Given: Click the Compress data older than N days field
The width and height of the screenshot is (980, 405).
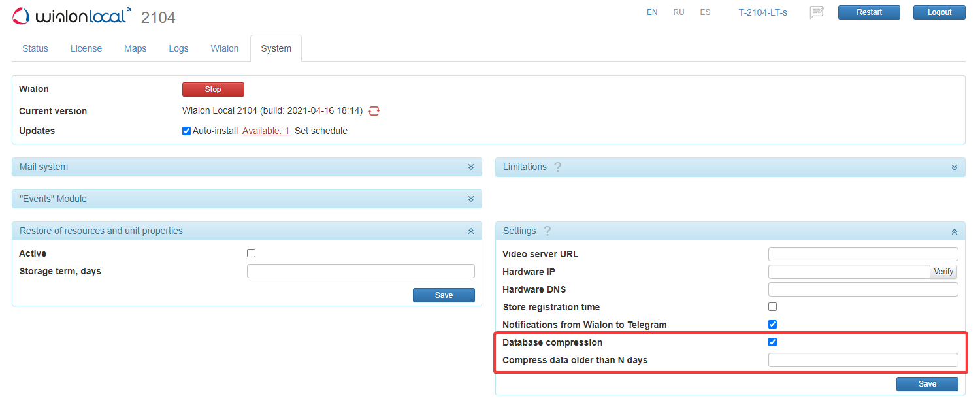Looking at the screenshot, I should [x=862, y=360].
